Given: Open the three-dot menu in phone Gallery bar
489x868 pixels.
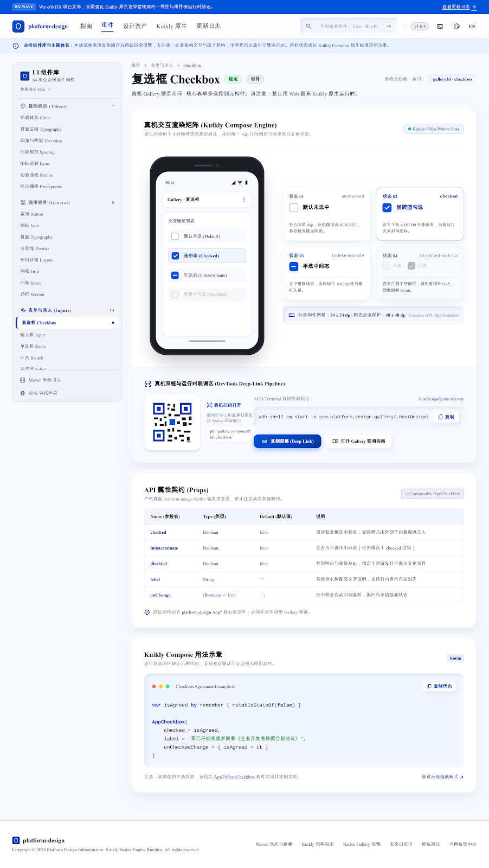Looking at the screenshot, I should tap(243, 200).
